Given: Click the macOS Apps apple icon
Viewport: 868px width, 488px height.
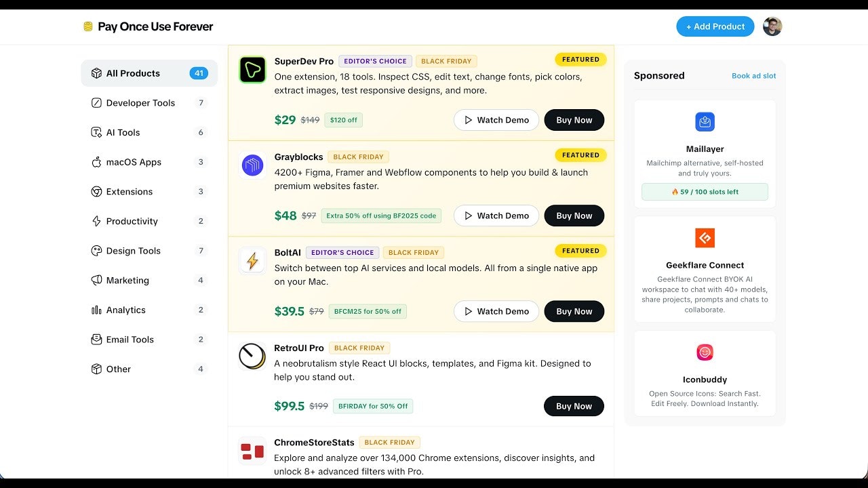Looking at the screenshot, I should 96,162.
